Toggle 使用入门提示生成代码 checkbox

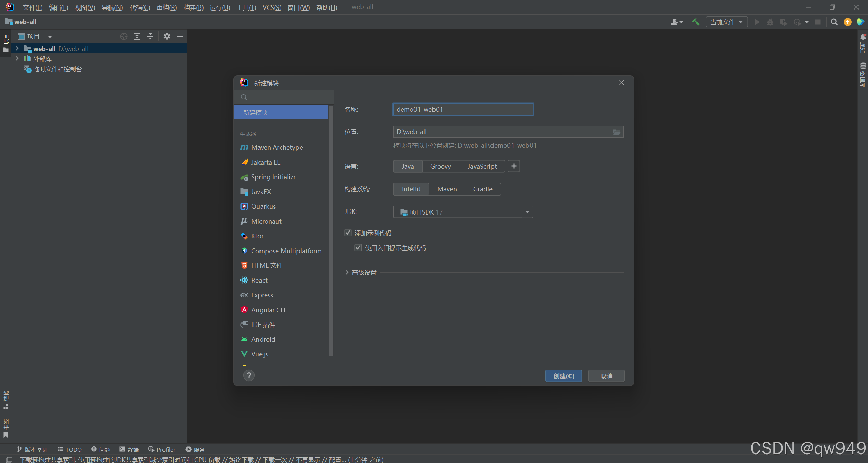[358, 248]
